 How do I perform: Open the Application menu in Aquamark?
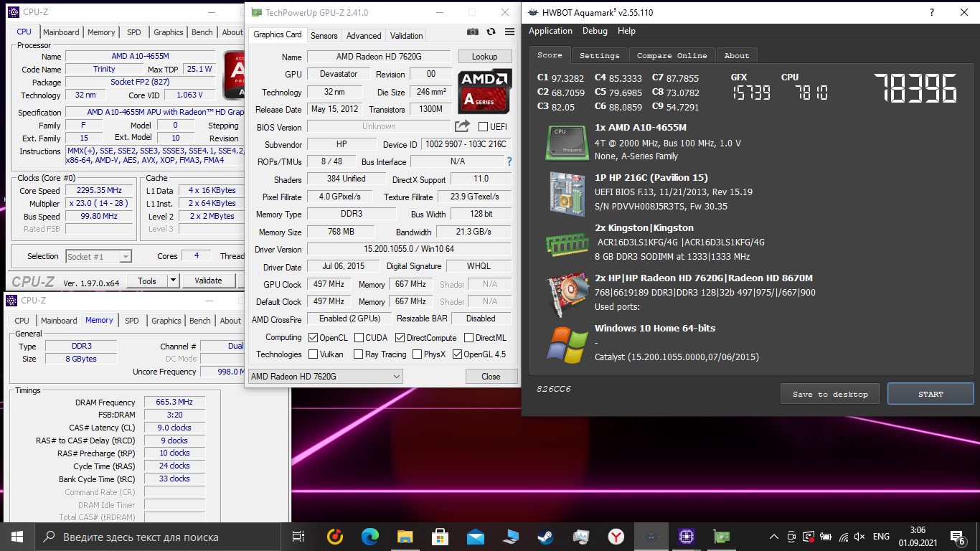coord(550,31)
